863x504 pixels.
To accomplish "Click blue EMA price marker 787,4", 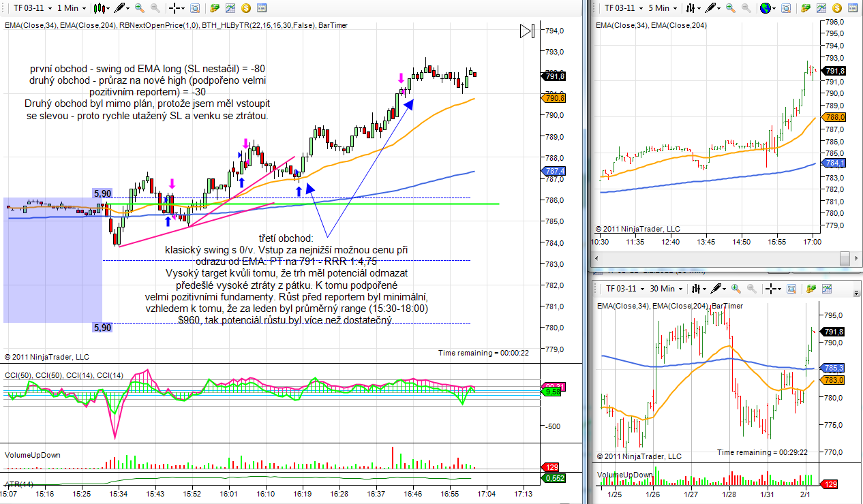I will [x=554, y=171].
